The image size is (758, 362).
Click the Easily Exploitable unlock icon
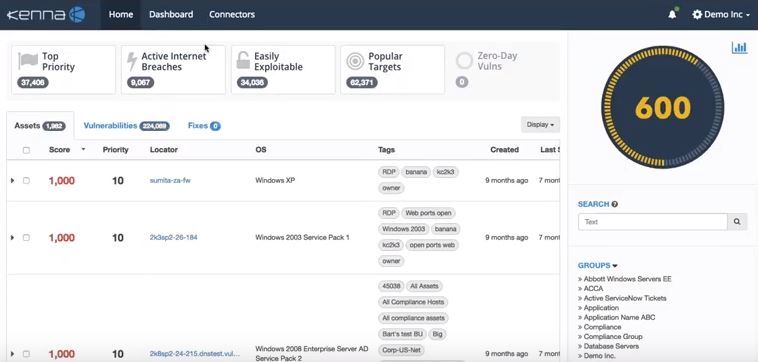click(x=243, y=61)
